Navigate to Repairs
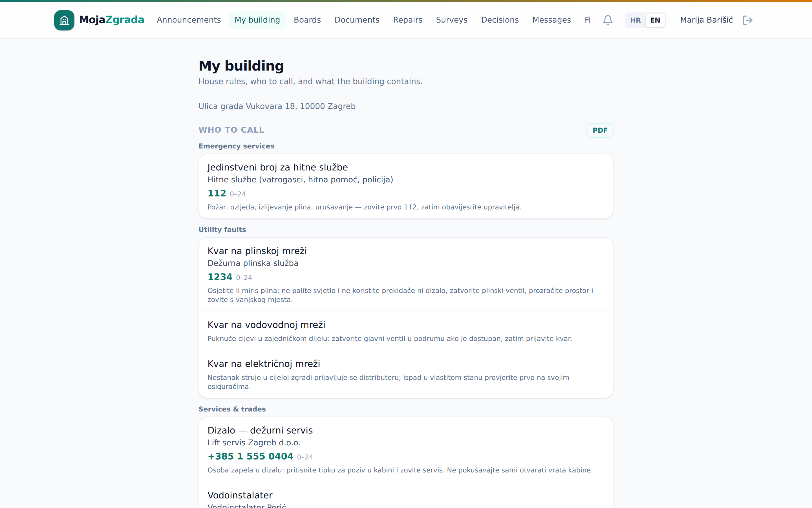Viewport: 812px width, 508px height. tap(407, 20)
